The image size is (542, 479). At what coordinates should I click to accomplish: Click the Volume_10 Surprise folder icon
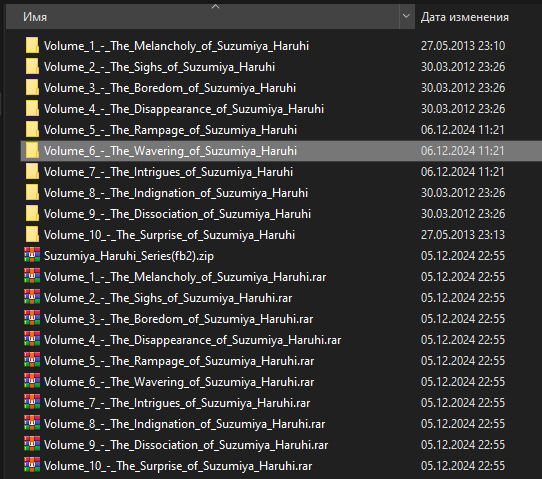coord(32,235)
